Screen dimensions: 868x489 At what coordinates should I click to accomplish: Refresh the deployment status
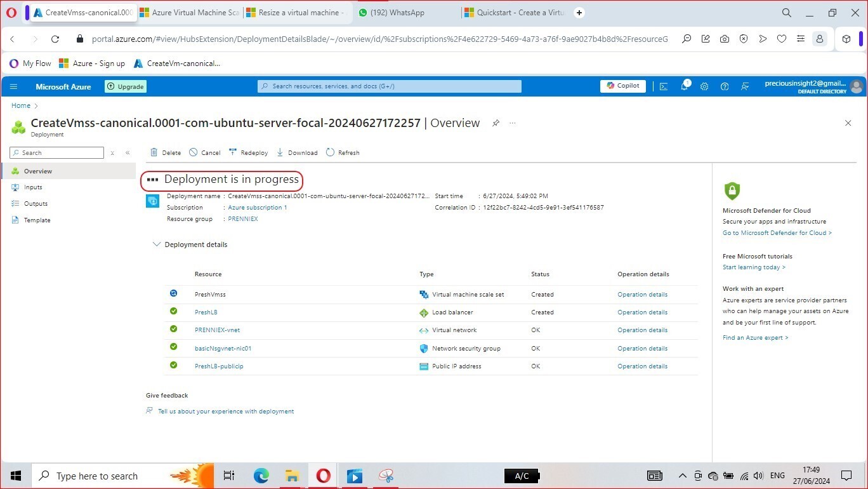pyautogui.click(x=343, y=153)
